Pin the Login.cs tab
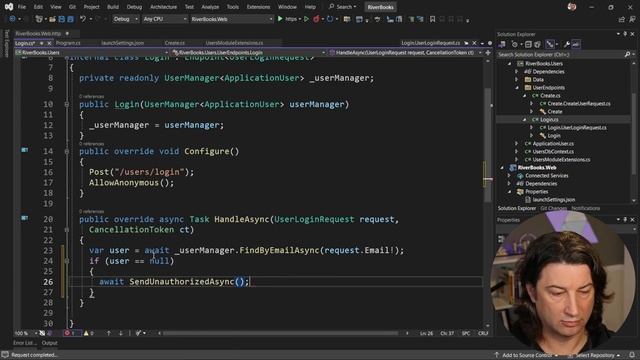Screen dimensions: 640x360 tap(41, 43)
